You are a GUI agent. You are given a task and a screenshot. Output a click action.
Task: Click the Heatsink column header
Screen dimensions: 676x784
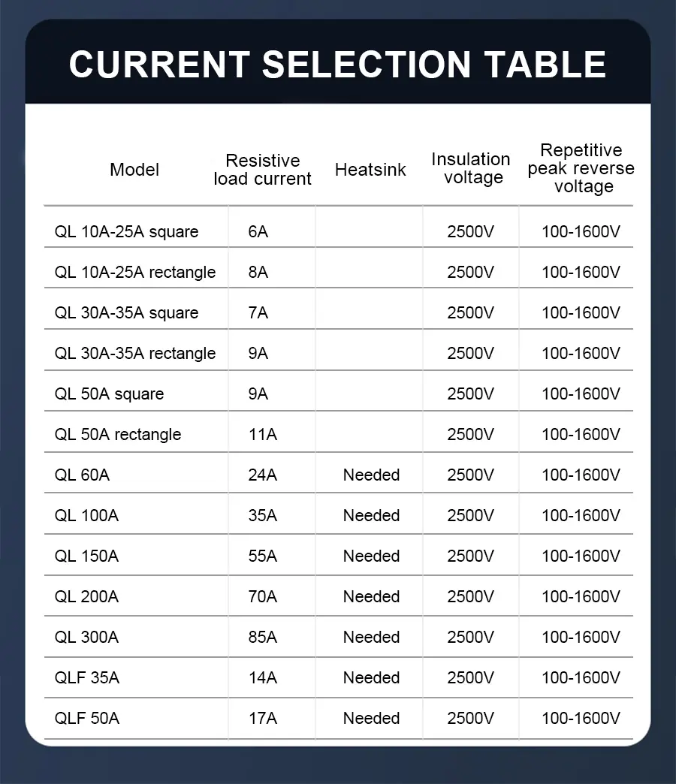click(370, 170)
